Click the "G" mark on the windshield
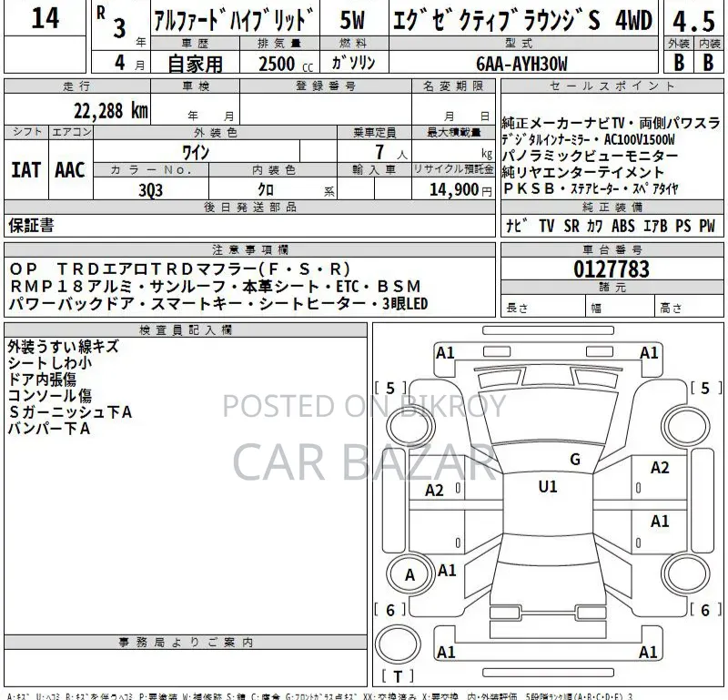This screenshot has height=700, width=728. point(575,460)
